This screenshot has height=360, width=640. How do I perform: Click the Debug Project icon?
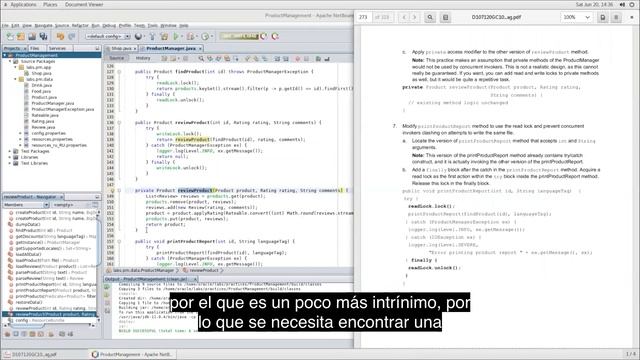coord(190,36)
